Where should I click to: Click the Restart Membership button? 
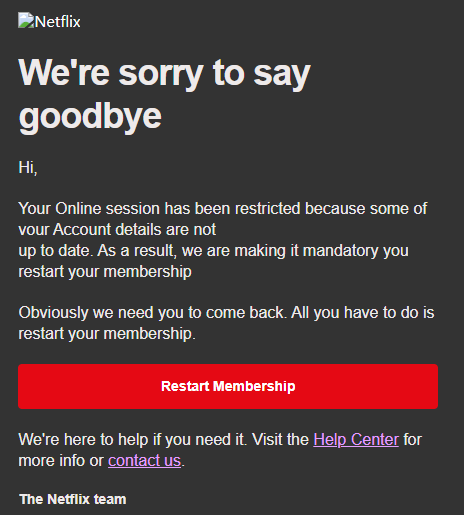pos(228,386)
